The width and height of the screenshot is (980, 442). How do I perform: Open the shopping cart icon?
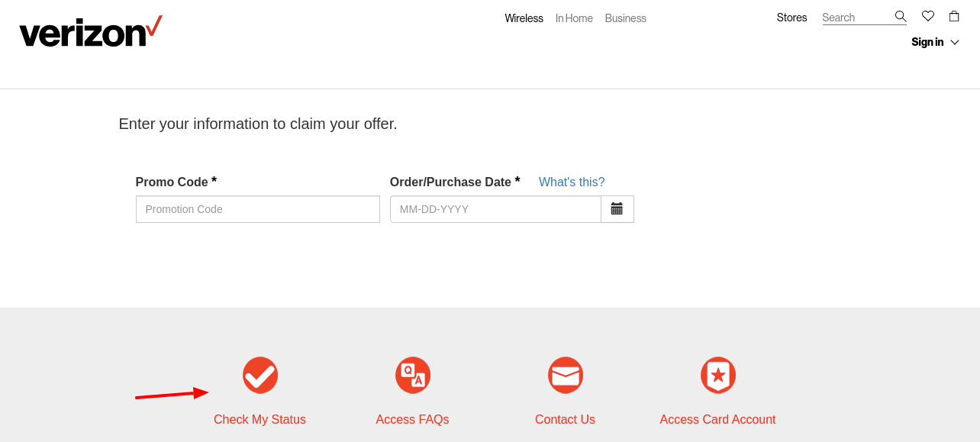click(953, 15)
